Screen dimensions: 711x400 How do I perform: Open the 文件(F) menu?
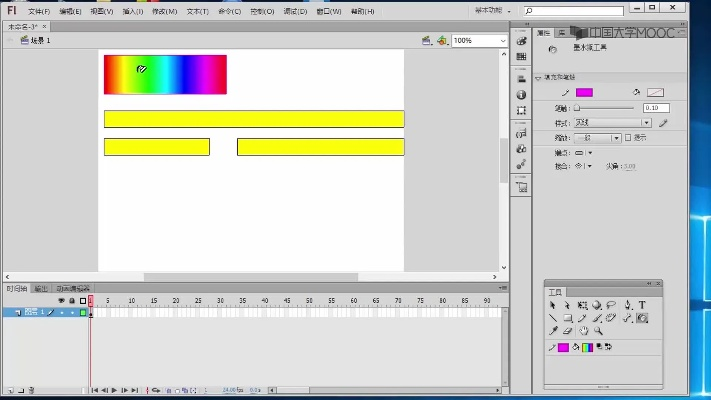point(39,11)
